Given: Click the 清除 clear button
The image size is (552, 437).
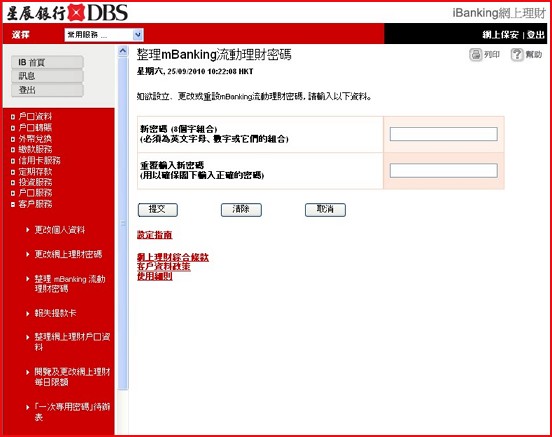Looking at the screenshot, I should (x=241, y=210).
